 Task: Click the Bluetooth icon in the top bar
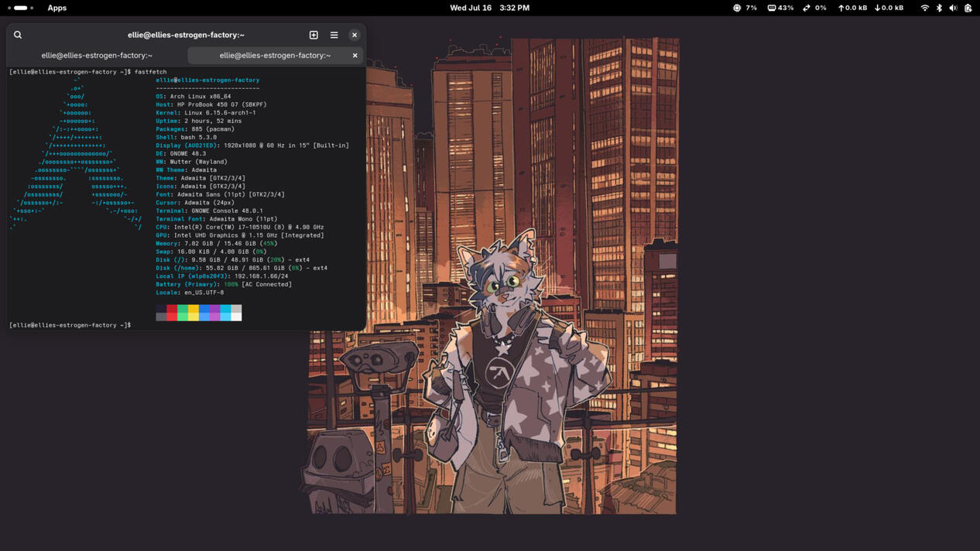[x=938, y=8]
